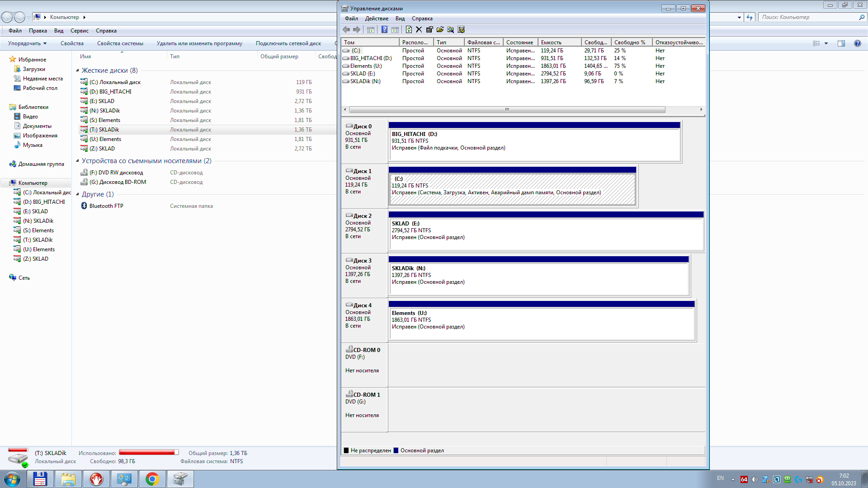This screenshot has width=868, height=488.
Task: Open Google Chrome from the taskbar
Action: 152,479
